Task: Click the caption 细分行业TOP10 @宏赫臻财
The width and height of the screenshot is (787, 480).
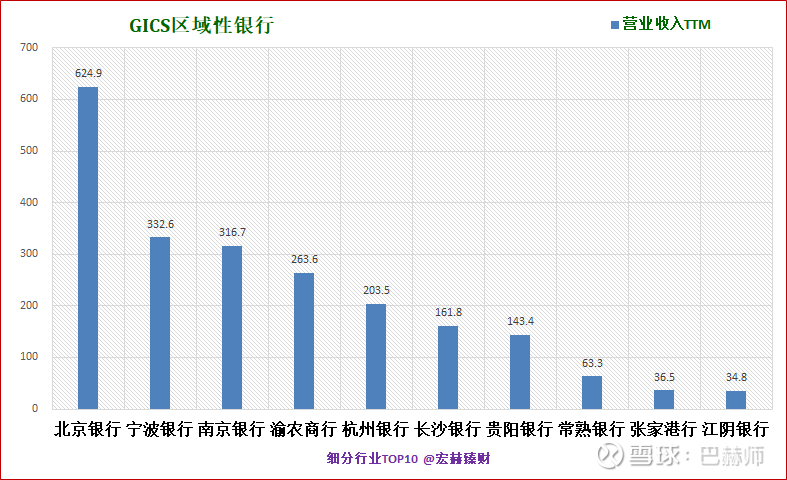Action: [408, 458]
